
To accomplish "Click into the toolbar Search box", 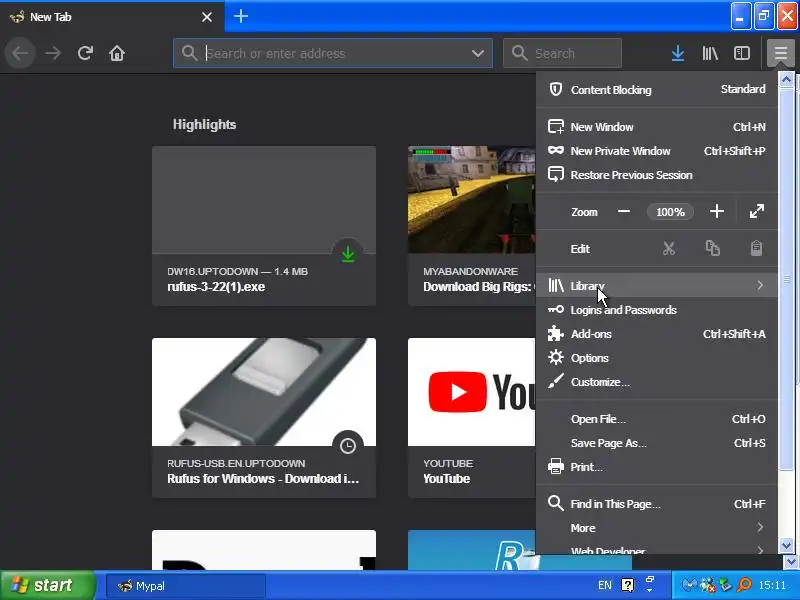I will coord(562,53).
